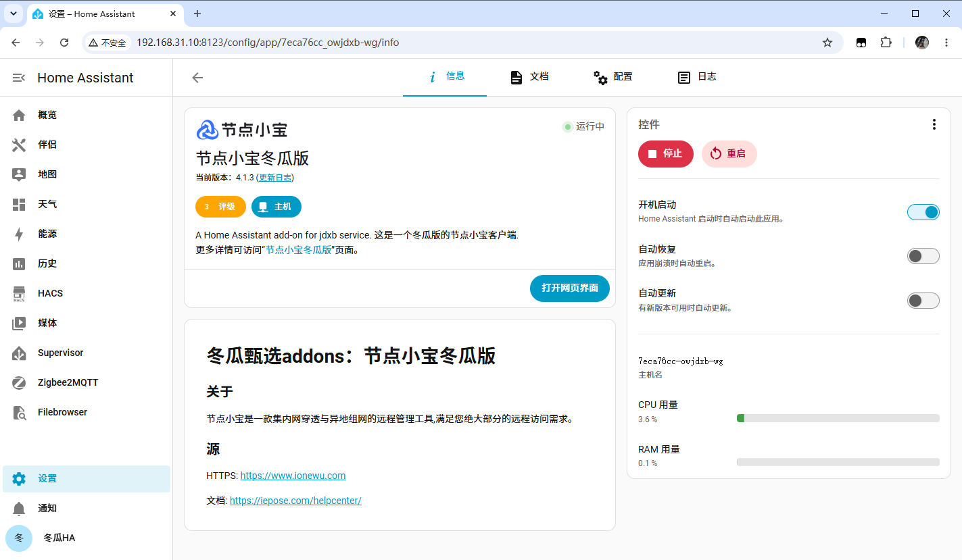Image resolution: width=962 pixels, height=560 pixels.
Task: Open 媒体 media browser in sidebar
Action: point(87,323)
